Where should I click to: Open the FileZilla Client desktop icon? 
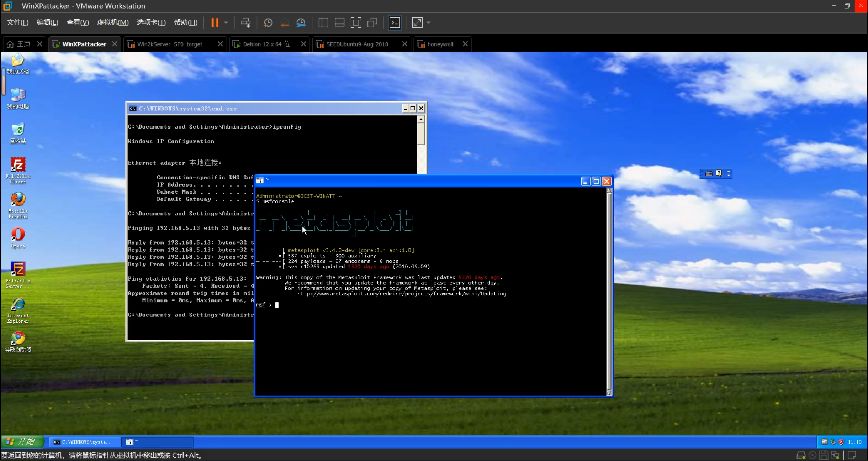(x=18, y=170)
